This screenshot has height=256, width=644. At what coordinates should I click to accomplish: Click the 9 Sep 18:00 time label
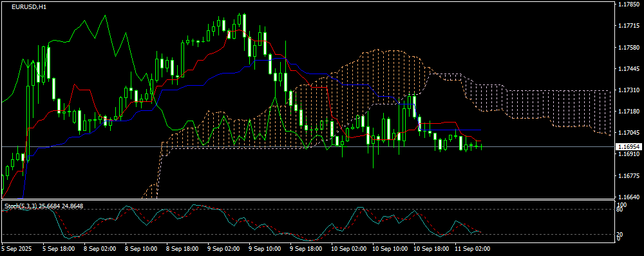point(305,249)
